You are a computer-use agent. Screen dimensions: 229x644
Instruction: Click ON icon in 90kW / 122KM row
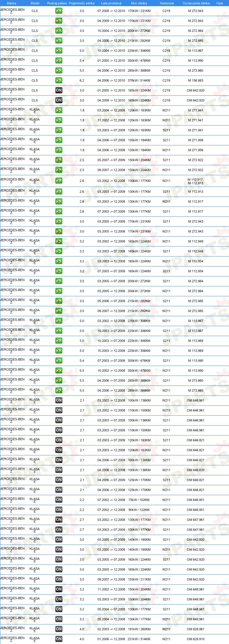[59, 510]
